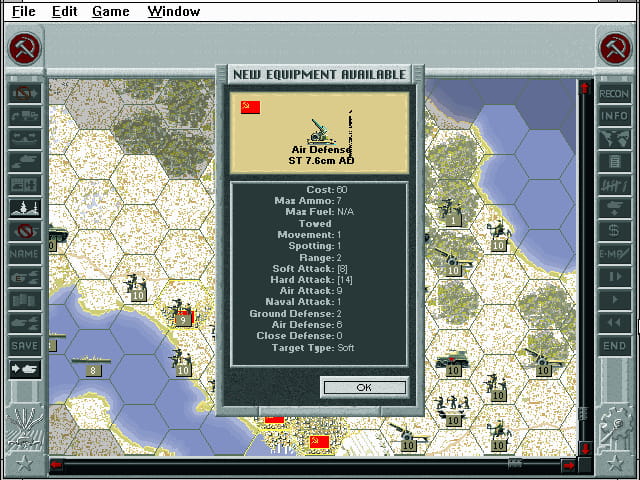The image size is (640, 480).
Task: Open the Edit menu
Action: (64, 11)
